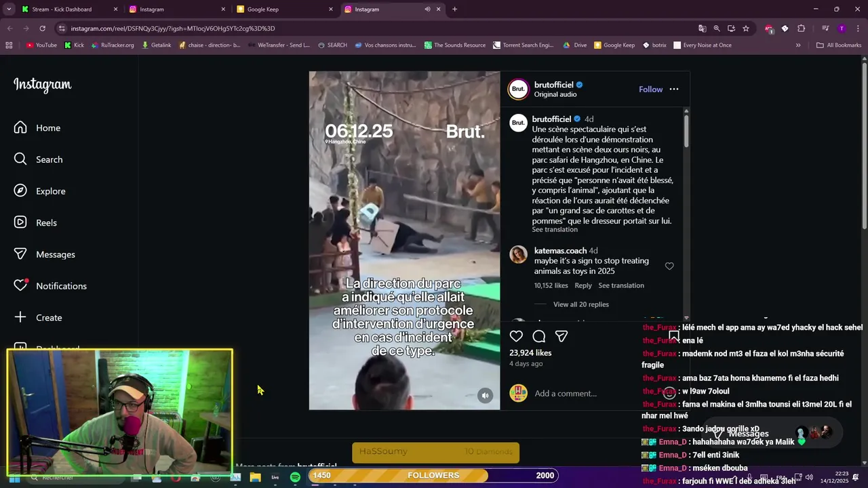Open the RuTracker.org bookmark
The width and height of the screenshot is (868, 488).
pos(112,45)
